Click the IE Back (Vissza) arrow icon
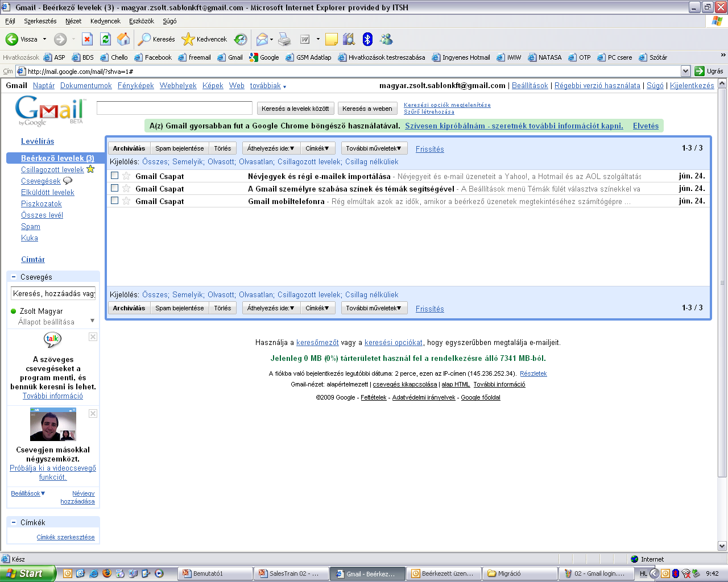This screenshot has width=728, height=582. coord(11,39)
